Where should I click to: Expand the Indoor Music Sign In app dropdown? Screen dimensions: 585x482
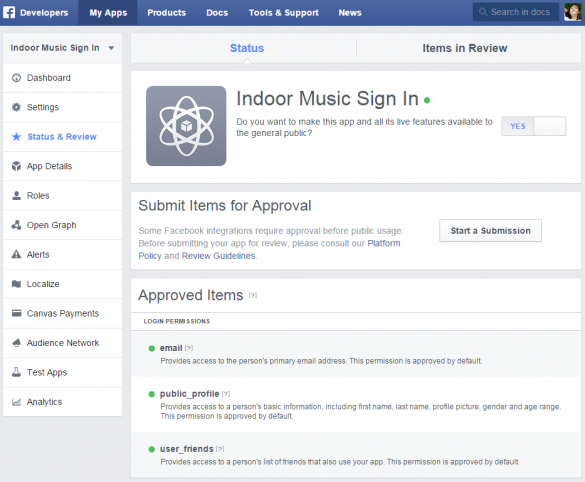coord(111,48)
